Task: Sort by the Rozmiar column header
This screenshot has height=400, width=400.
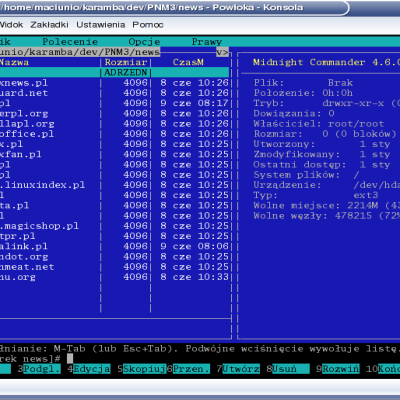Action: [126, 62]
